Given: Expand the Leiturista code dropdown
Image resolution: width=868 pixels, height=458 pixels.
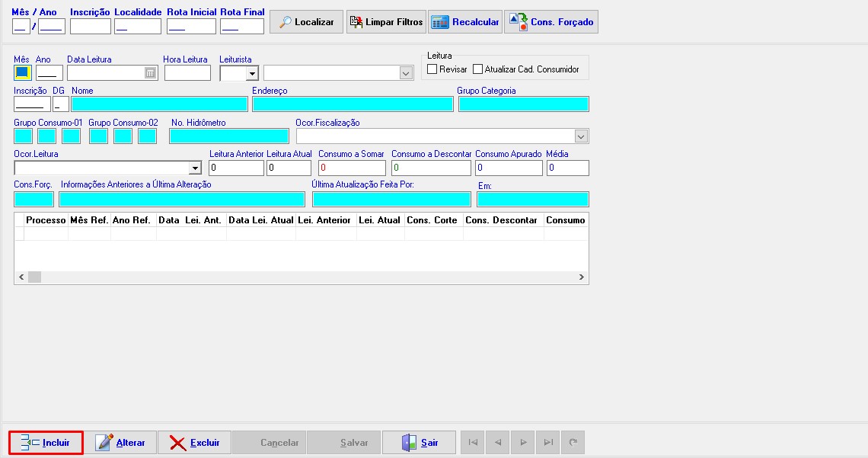Looking at the screenshot, I should 252,73.
